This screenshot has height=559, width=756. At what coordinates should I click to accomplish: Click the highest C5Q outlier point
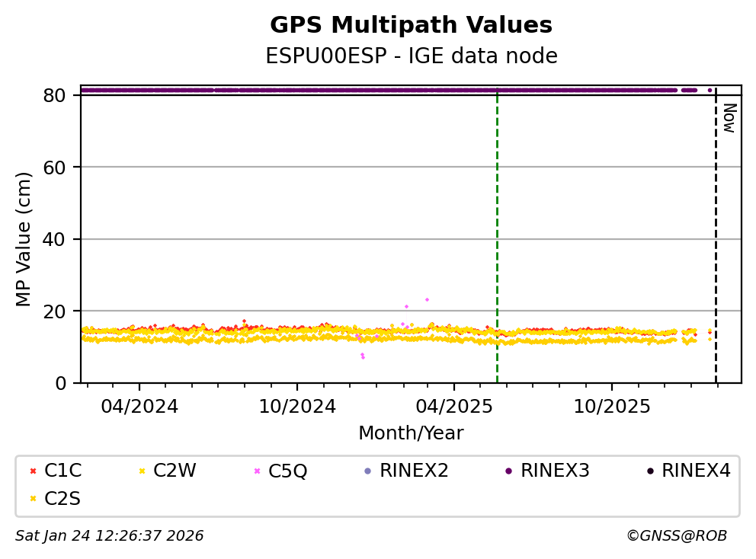click(427, 299)
